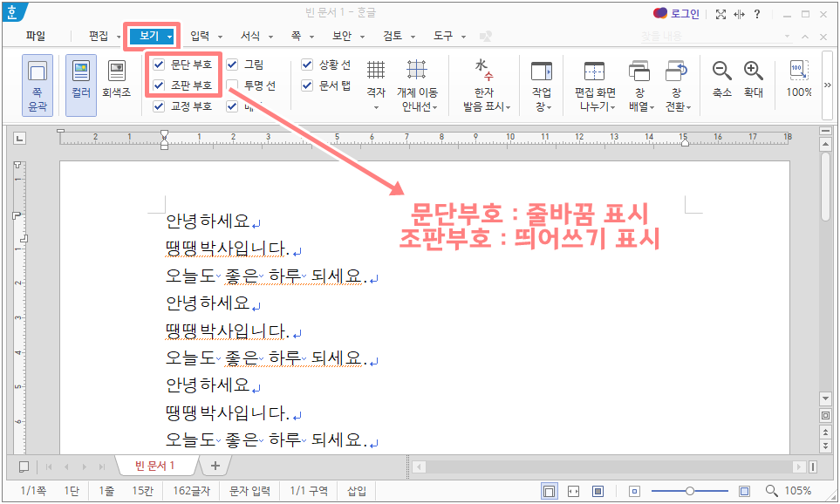Uncheck the 문단 부호 paragraph marks checkbox

coord(160,64)
